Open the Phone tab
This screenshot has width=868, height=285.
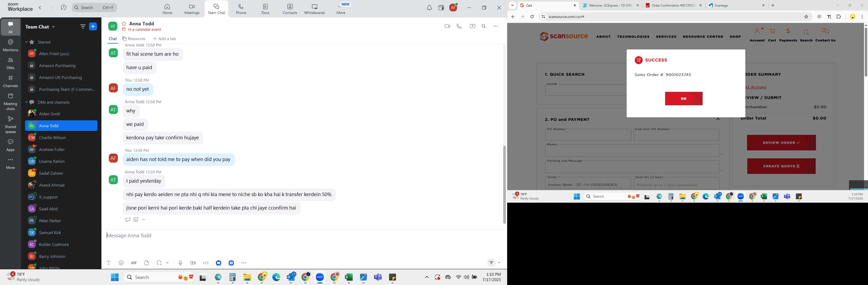click(x=241, y=9)
